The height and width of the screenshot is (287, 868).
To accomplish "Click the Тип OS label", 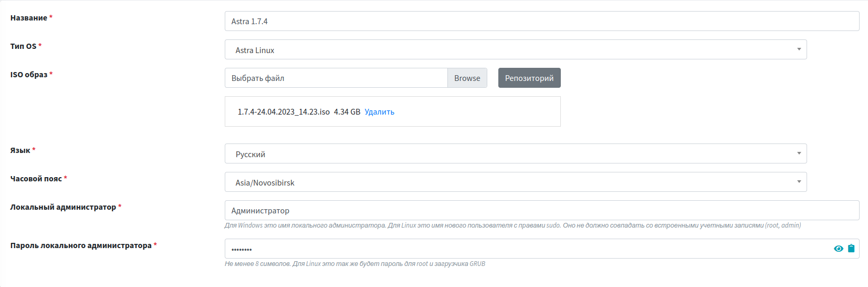I will [24, 46].
